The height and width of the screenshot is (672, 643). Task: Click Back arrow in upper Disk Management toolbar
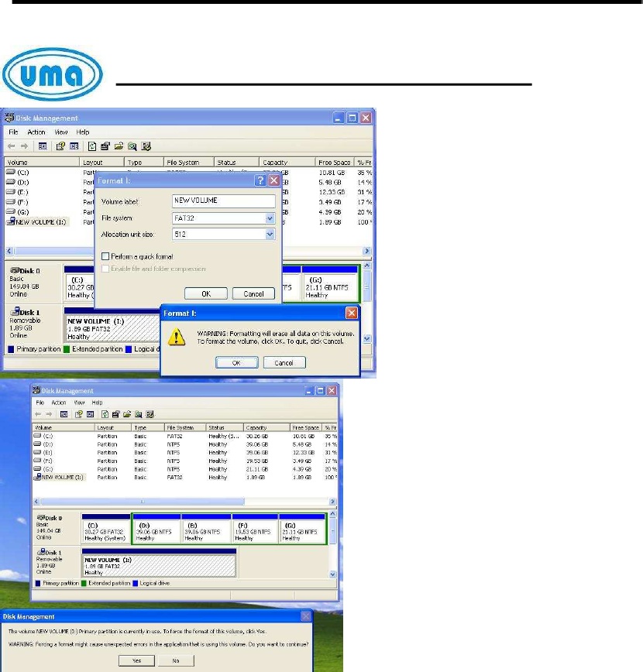pyautogui.click(x=11, y=146)
